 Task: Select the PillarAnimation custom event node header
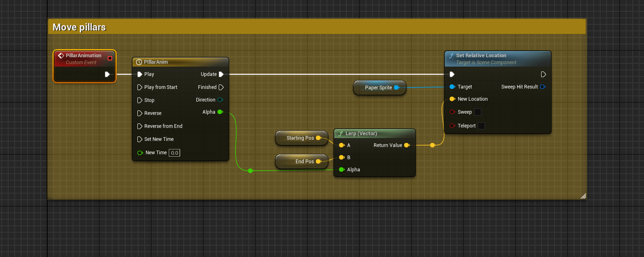(85, 58)
